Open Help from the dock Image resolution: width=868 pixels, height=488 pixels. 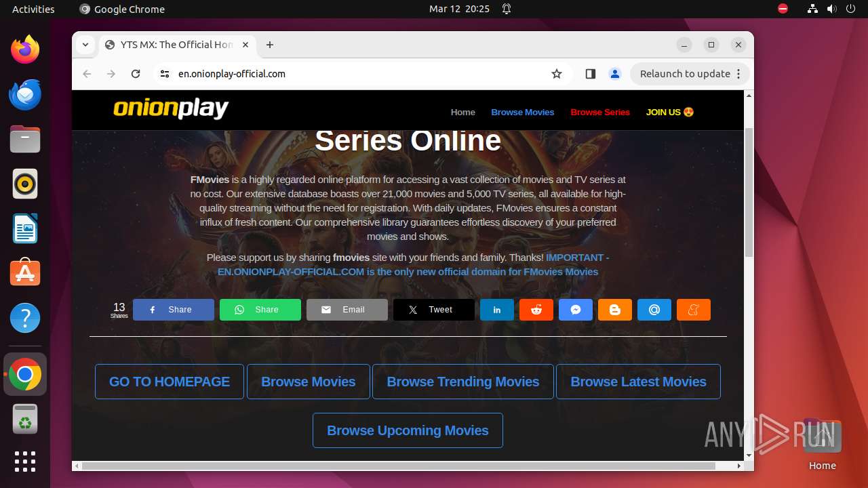(25, 318)
